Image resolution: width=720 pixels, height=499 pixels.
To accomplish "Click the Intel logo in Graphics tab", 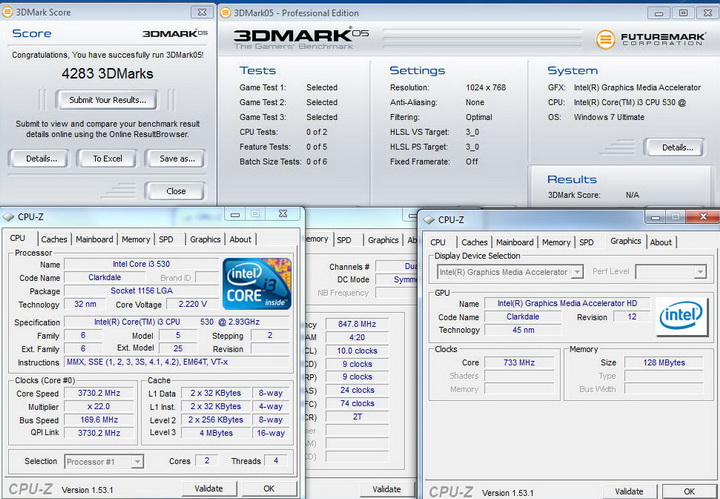I will [681, 317].
